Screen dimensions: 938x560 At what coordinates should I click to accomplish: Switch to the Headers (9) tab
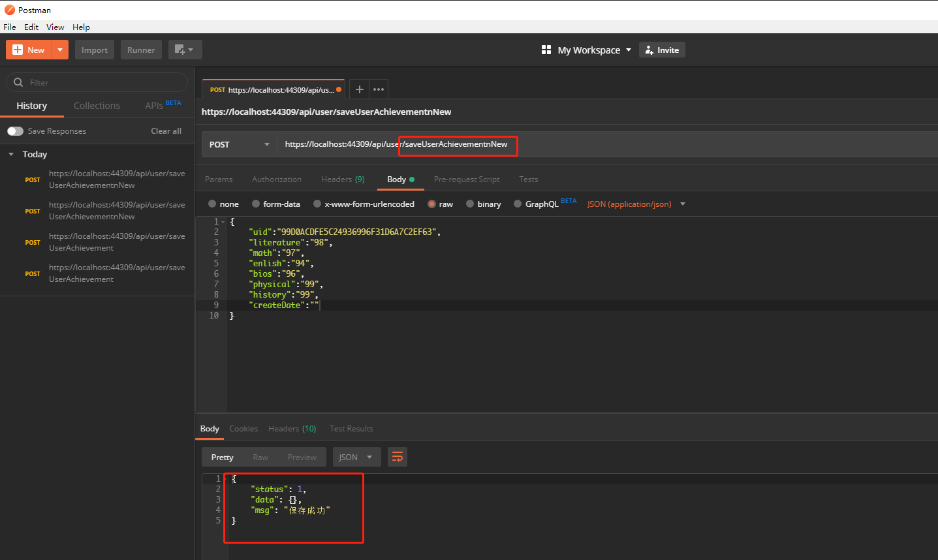342,179
